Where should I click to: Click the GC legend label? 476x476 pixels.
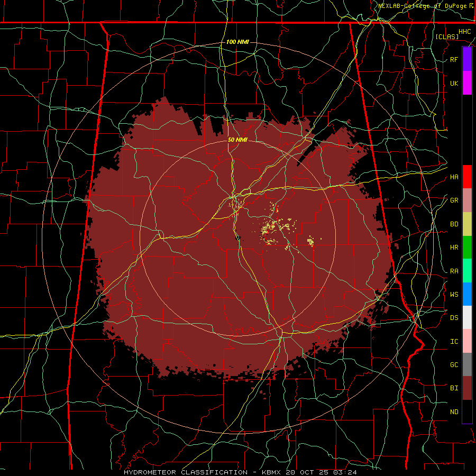pyautogui.click(x=454, y=365)
